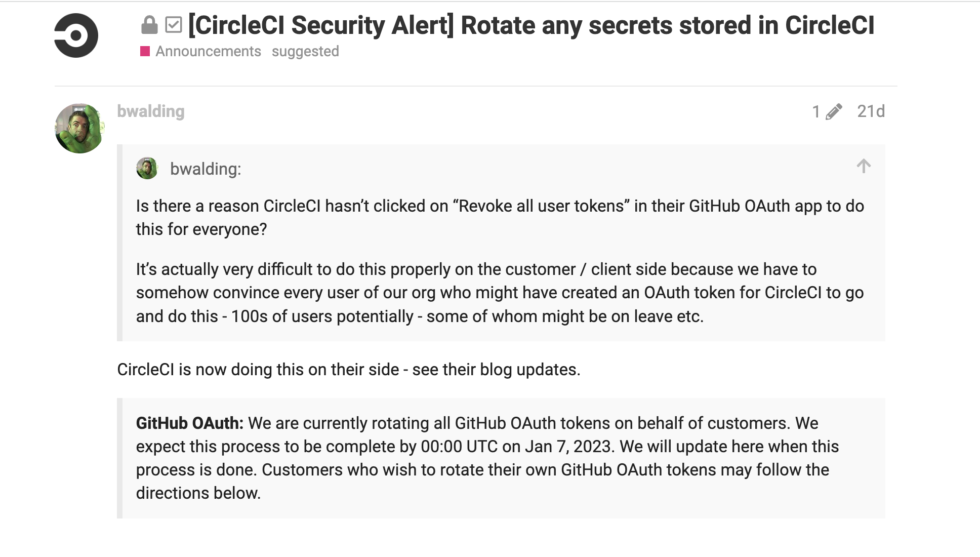Click the quoted username bwalding with colon
The width and height of the screenshot is (980, 557).
[205, 169]
